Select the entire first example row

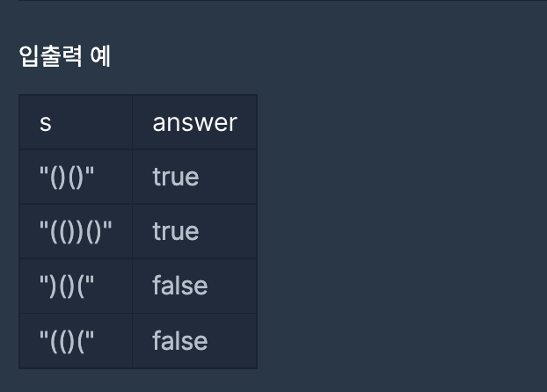click(x=138, y=177)
